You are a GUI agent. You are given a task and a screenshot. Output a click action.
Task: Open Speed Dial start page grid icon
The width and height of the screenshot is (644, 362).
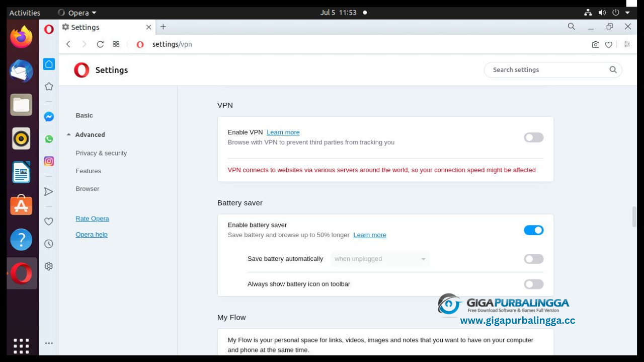116,44
